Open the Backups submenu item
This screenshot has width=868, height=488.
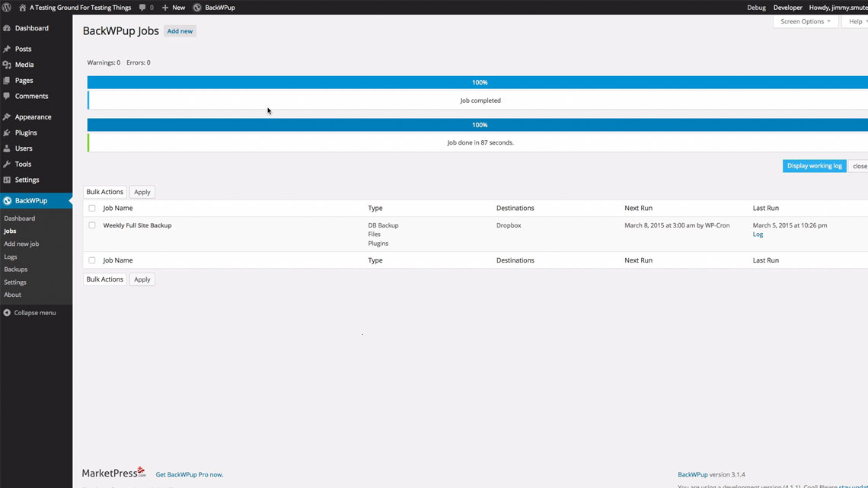point(15,270)
